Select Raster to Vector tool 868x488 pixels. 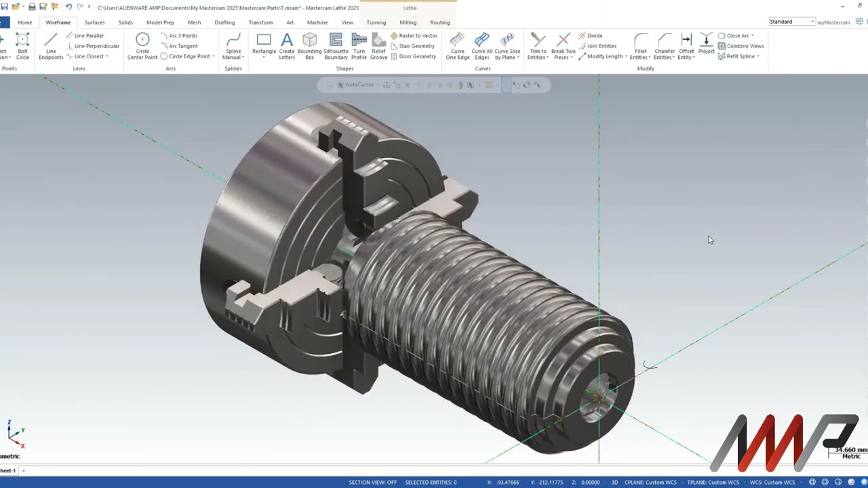coord(414,35)
